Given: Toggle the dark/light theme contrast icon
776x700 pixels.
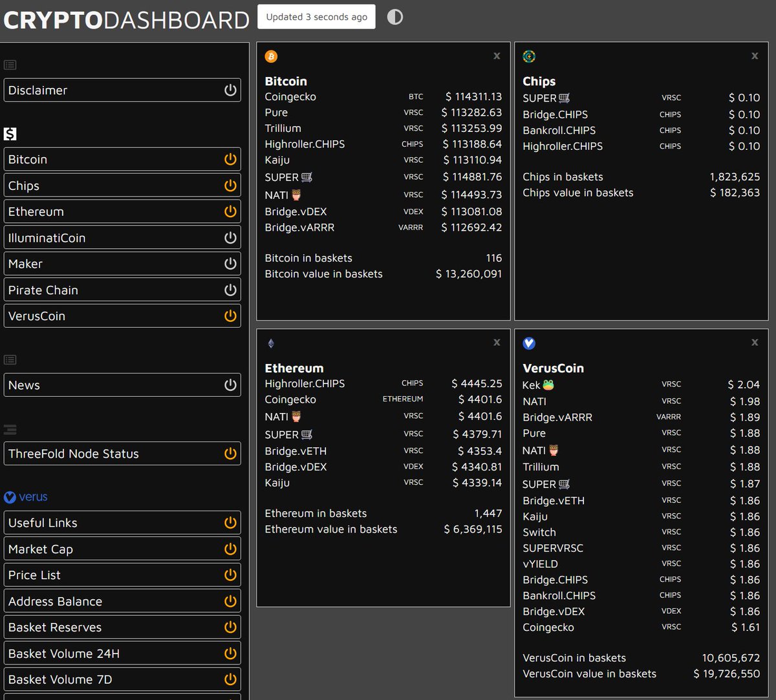Looking at the screenshot, I should click(x=395, y=17).
